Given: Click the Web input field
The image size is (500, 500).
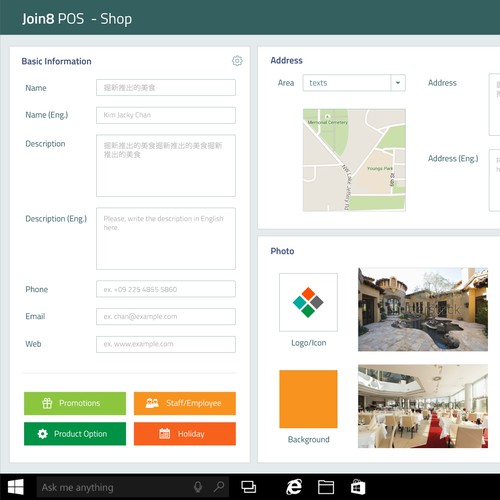Looking at the screenshot, I should 166,344.
